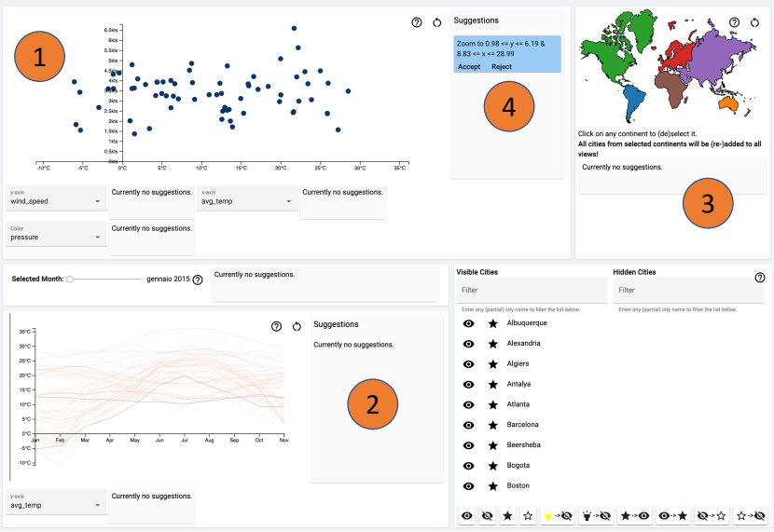
Task: Toggle visibility of Albuquerque
Action: 468,323
